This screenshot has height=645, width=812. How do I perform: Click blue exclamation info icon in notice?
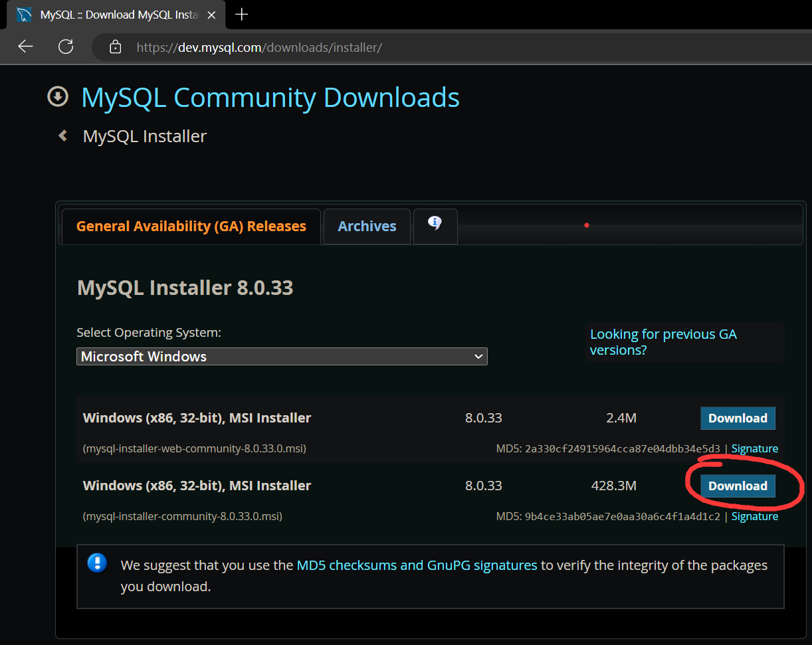98,564
